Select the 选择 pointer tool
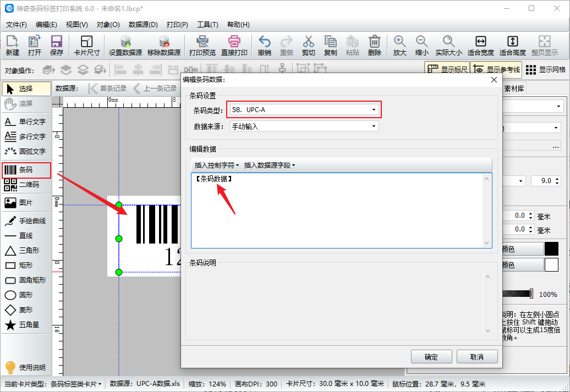 coord(26,89)
